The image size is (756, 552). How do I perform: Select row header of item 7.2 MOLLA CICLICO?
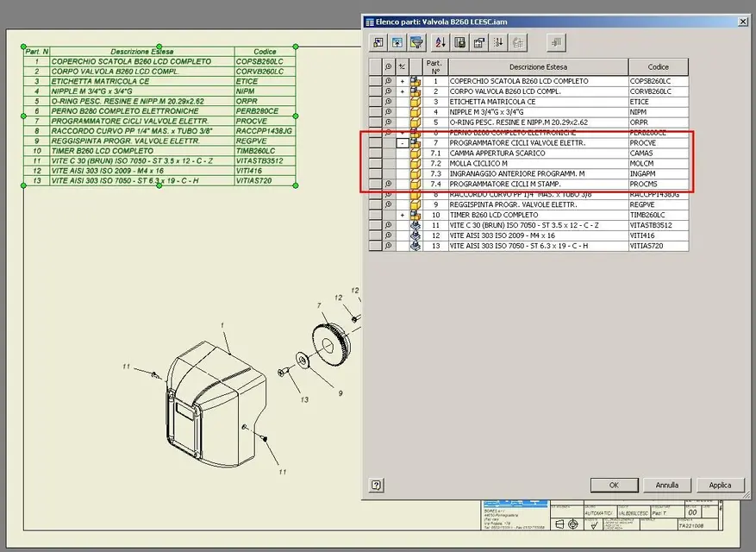(x=376, y=163)
